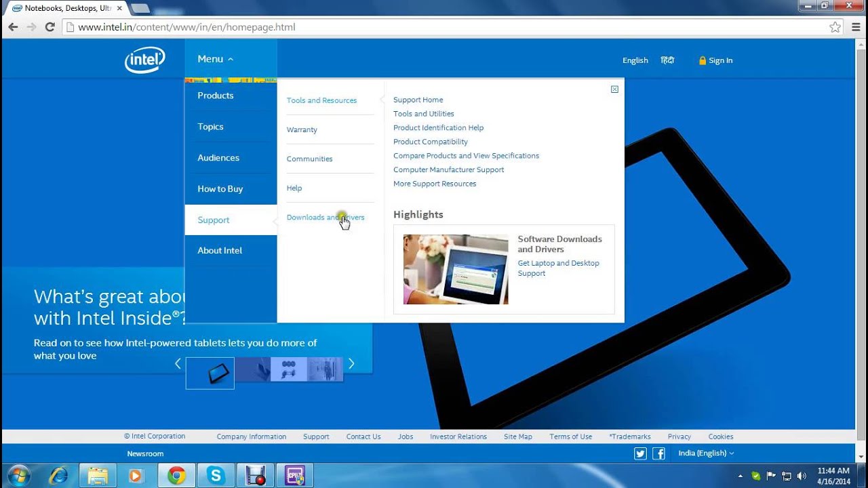Image resolution: width=868 pixels, height=488 pixels.
Task: Open Intel Facebook page icon
Action: click(658, 453)
